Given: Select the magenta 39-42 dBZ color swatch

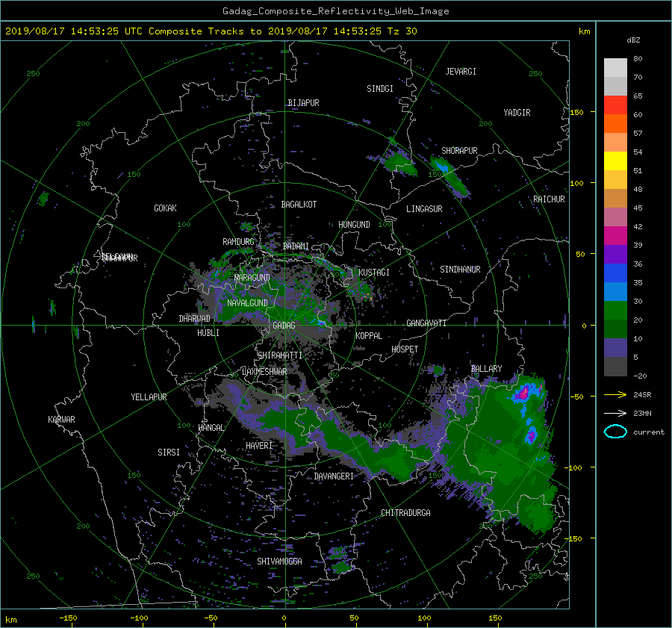Looking at the screenshot, I should point(615,235).
